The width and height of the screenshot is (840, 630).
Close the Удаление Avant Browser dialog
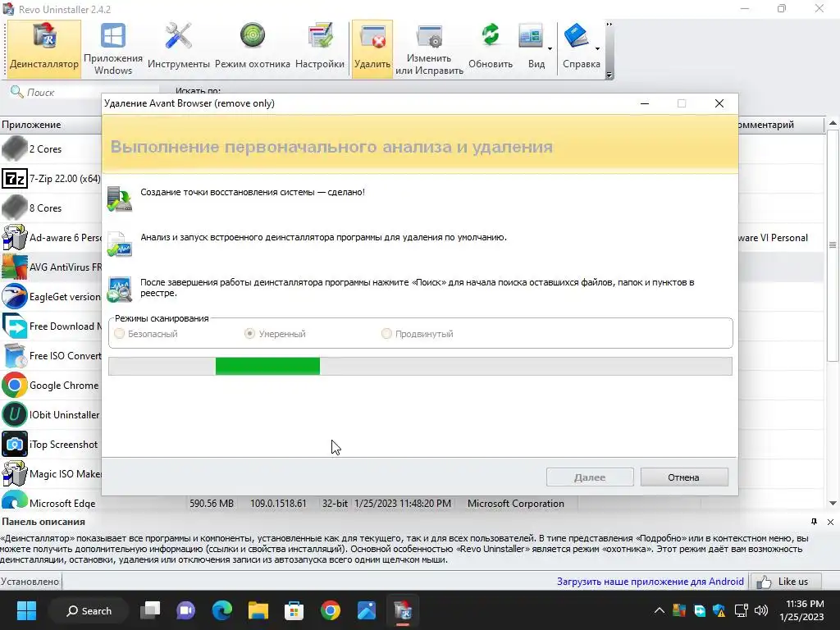719,103
